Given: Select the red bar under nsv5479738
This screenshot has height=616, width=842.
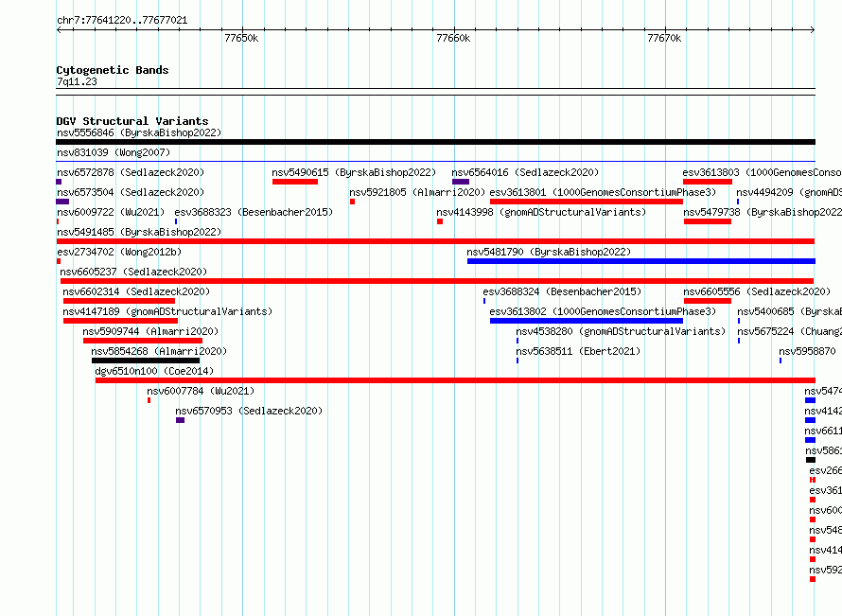Looking at the screenshot, I should click(708, 221).
